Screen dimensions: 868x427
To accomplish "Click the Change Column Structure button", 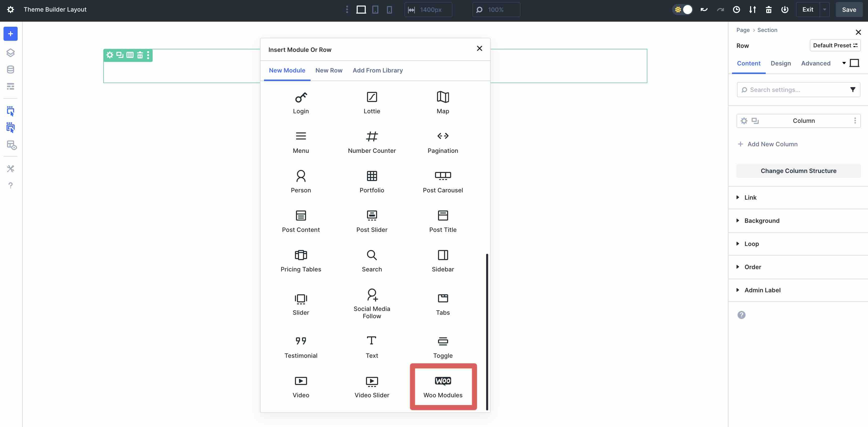I will coord(798,171).
